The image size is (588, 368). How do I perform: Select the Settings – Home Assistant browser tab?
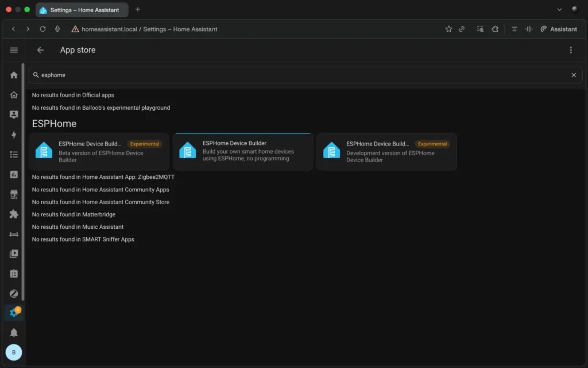pos(82,10)
